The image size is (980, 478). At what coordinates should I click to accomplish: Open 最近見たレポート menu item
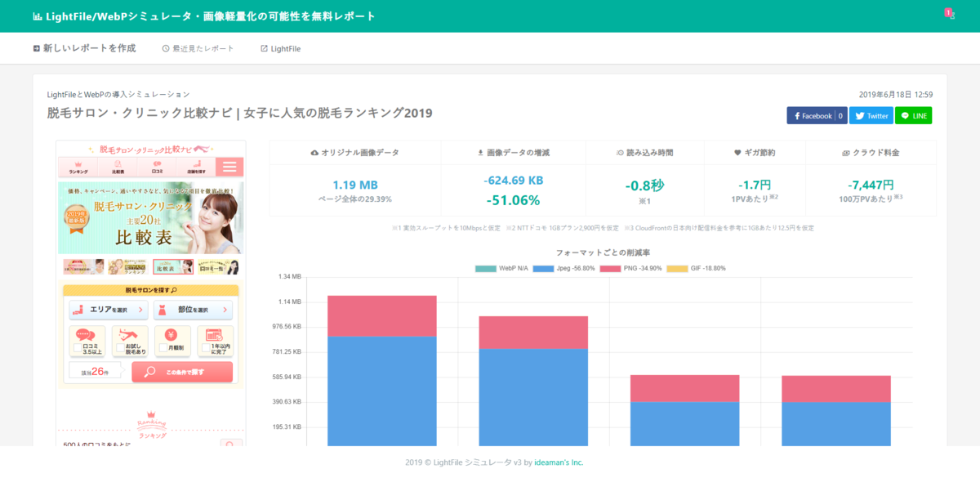tap(198, 48)
